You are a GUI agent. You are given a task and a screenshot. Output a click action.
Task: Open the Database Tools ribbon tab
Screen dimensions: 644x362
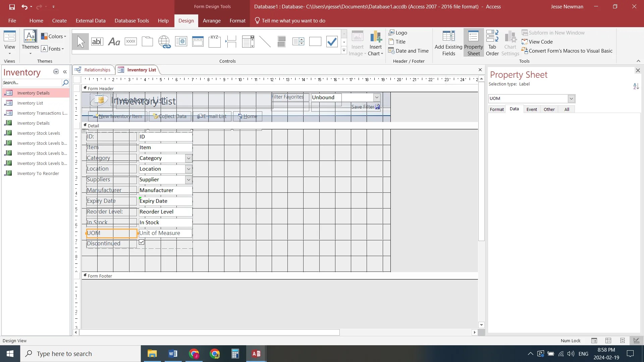coord(131,21)
